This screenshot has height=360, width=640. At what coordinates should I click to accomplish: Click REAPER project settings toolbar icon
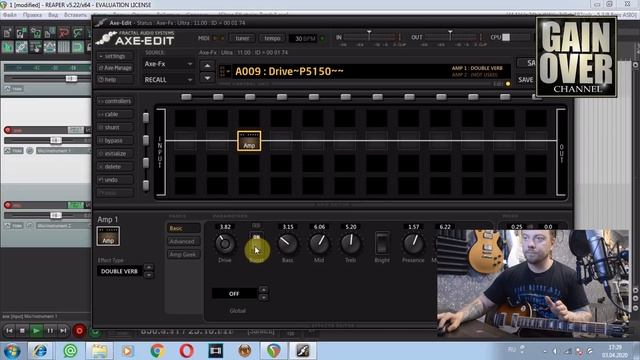pyautogui.click(x=49, y=33)
